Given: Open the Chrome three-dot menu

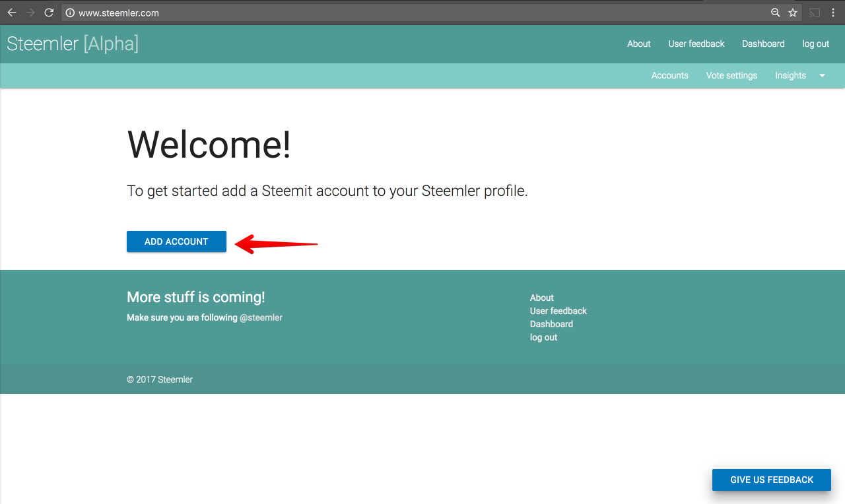Looking at the screenshot, I should click(x=833, y=13).
